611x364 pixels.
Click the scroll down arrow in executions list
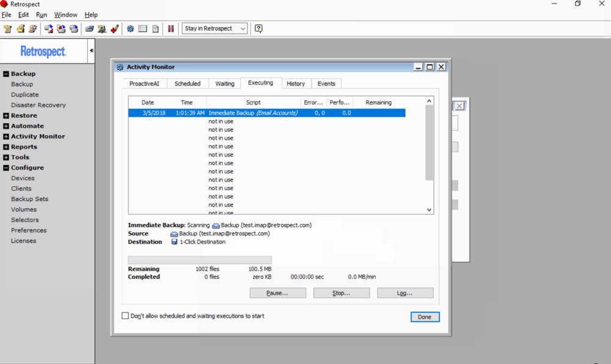429,210
